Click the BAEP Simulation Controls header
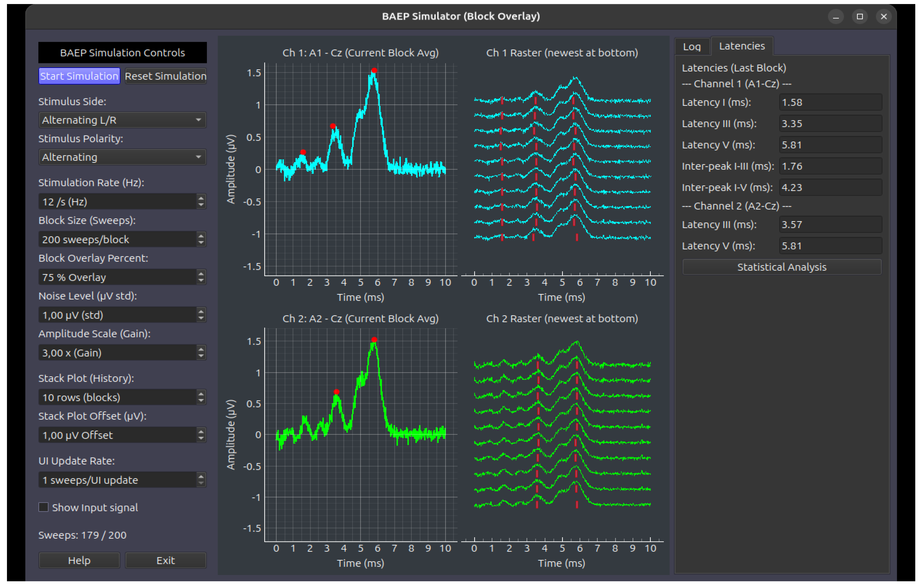 click(x=123, y=53)
